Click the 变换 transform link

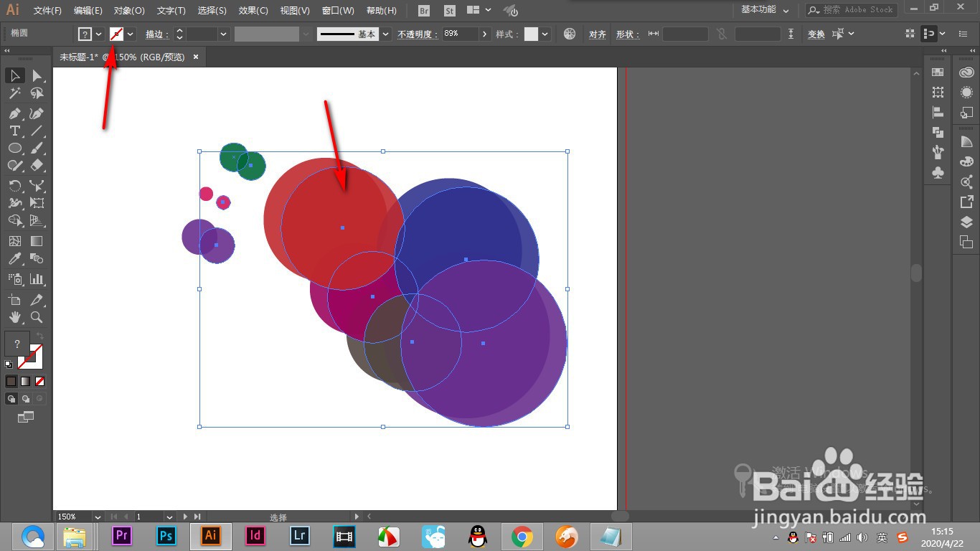point(816,34)
